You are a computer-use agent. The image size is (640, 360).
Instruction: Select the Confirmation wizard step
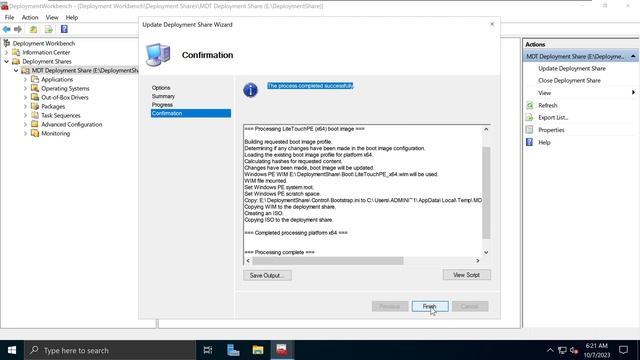pyautogui.click(x=191, y=113)
